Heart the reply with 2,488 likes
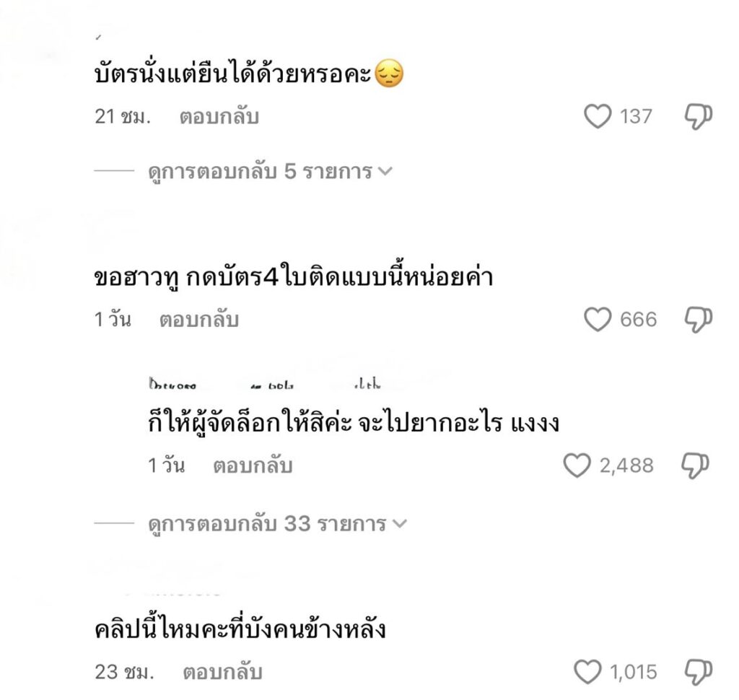 pyautogui.click(x=577, y=466)
